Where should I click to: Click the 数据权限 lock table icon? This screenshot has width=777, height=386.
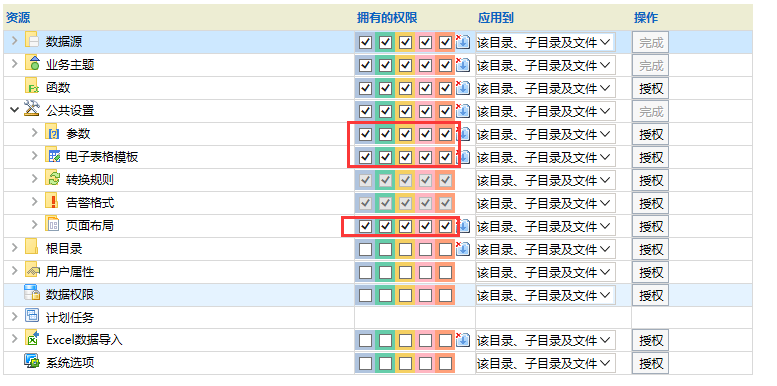coord(32,293)
